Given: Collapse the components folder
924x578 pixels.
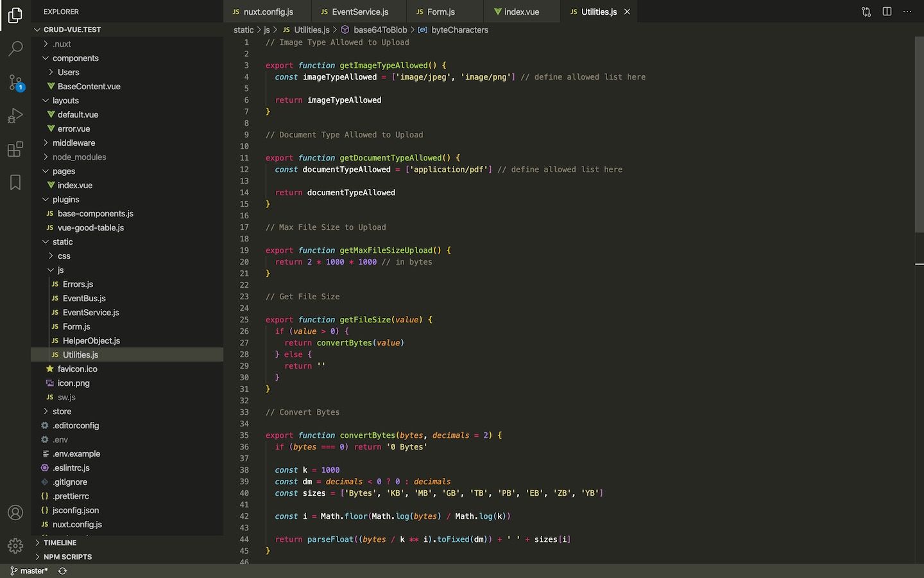Looking at the screenshot, I should pyautogui.click(x=75, y=58).
